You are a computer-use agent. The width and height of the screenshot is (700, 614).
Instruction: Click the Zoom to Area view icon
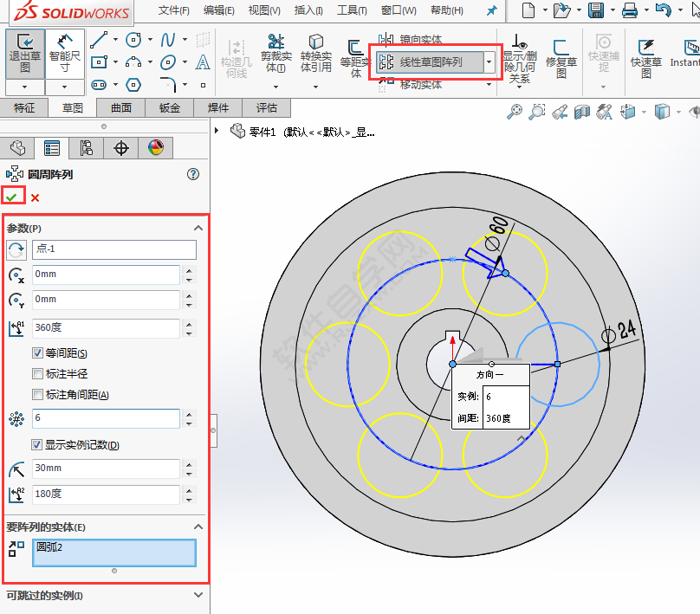click(536, 112)
